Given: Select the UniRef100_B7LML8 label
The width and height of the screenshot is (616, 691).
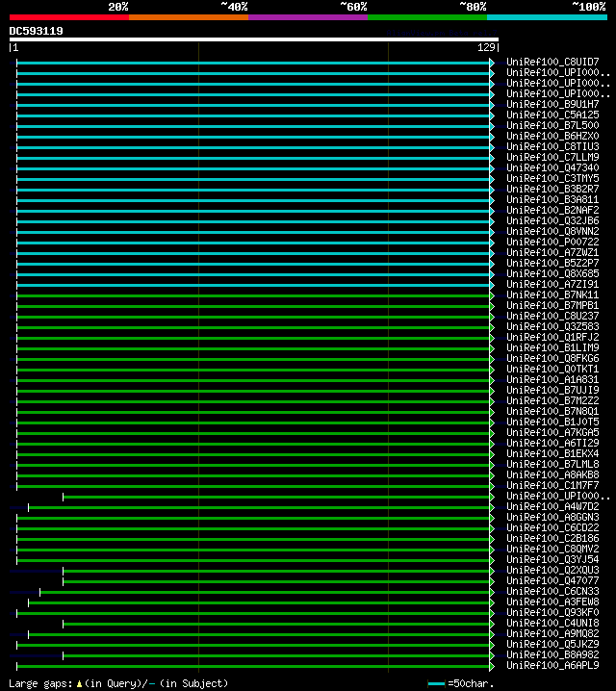Looking at the screenshot, I should point(552,464).
